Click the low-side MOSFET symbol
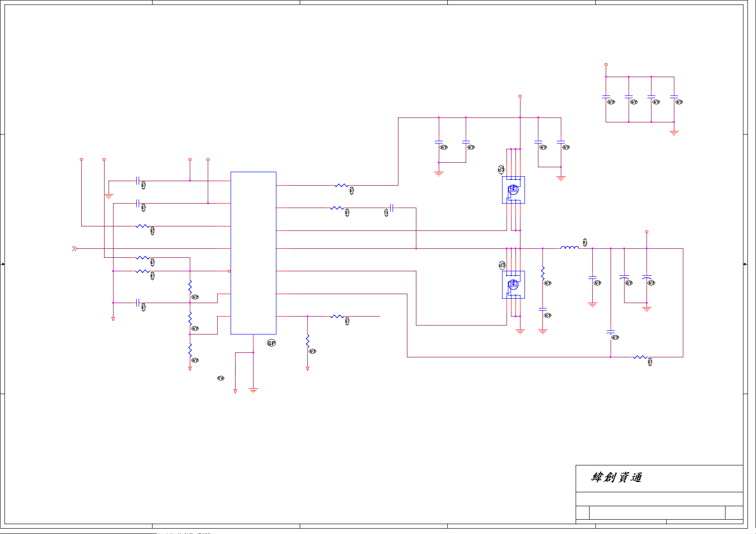The width and height of the screenshot is (756, 534). point(513,285)
